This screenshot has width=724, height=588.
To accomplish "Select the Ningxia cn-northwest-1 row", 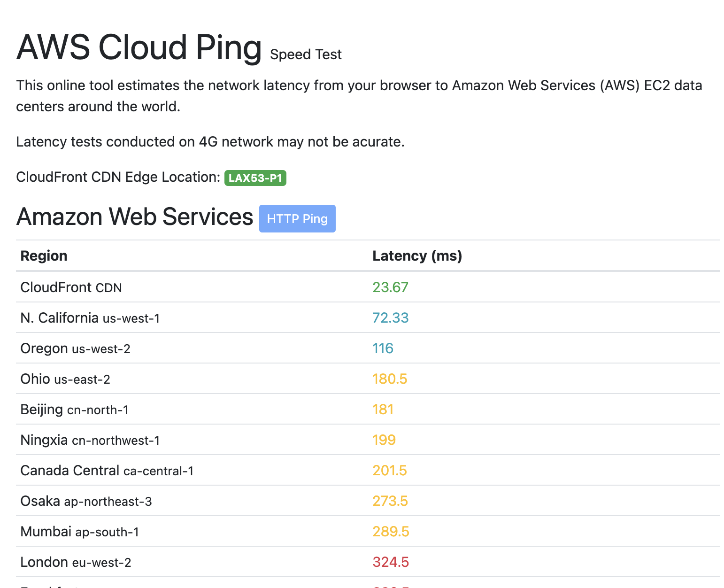I will pyautogui.click(x=368, y=440).
